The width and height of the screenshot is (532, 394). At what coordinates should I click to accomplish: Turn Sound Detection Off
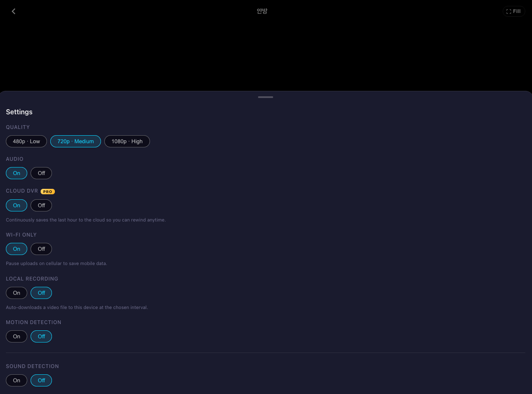tap(41, 381)
